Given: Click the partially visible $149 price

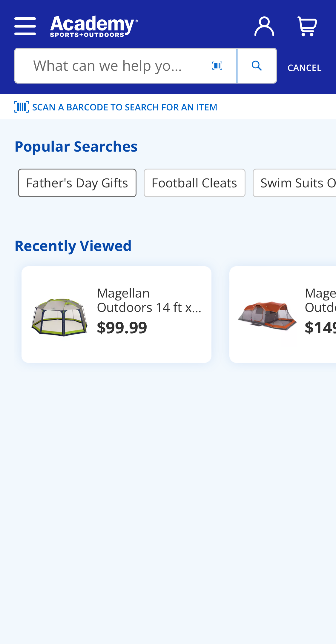Looking at the screenshot, I should (x=320, y=328).
